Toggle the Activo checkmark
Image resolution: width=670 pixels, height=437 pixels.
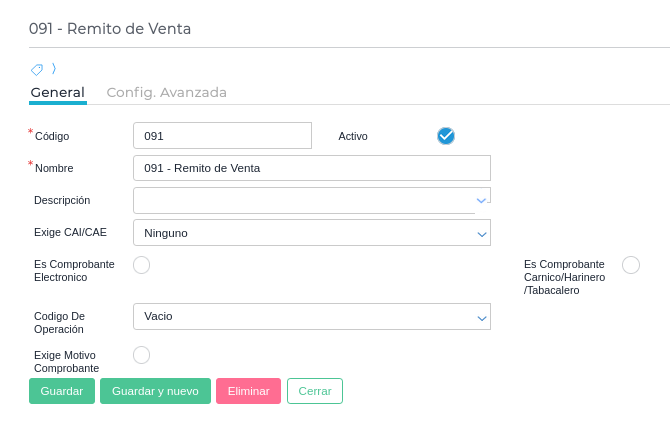(446, 136)
